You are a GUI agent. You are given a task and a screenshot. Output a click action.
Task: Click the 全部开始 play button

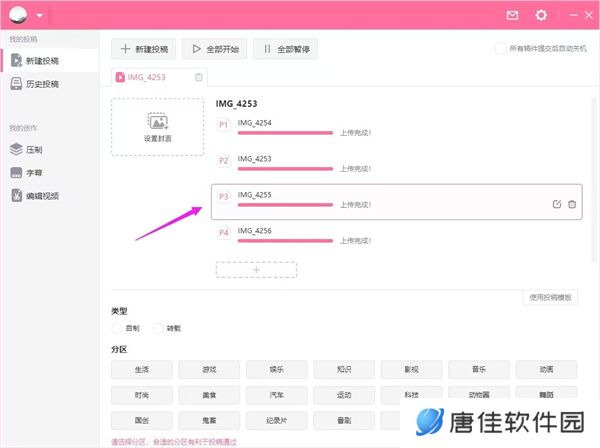point(214,49)
